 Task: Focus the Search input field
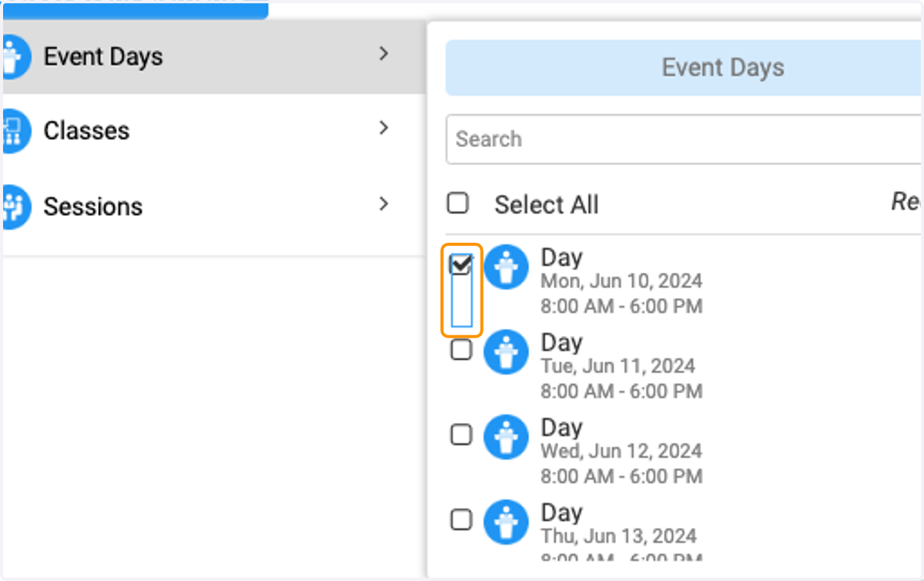685,139
